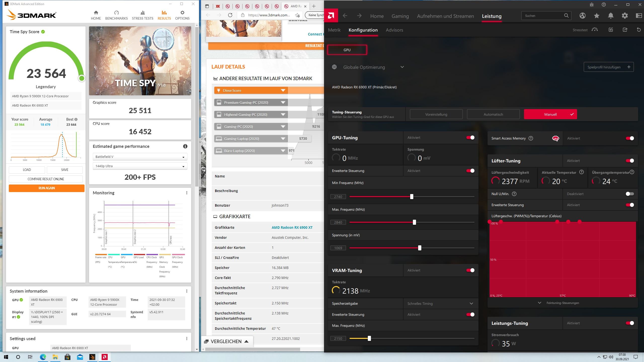This screenshot has height=362, width=644.
Task: Open Radeon Home tab
Action: click(x=377, y=16)
